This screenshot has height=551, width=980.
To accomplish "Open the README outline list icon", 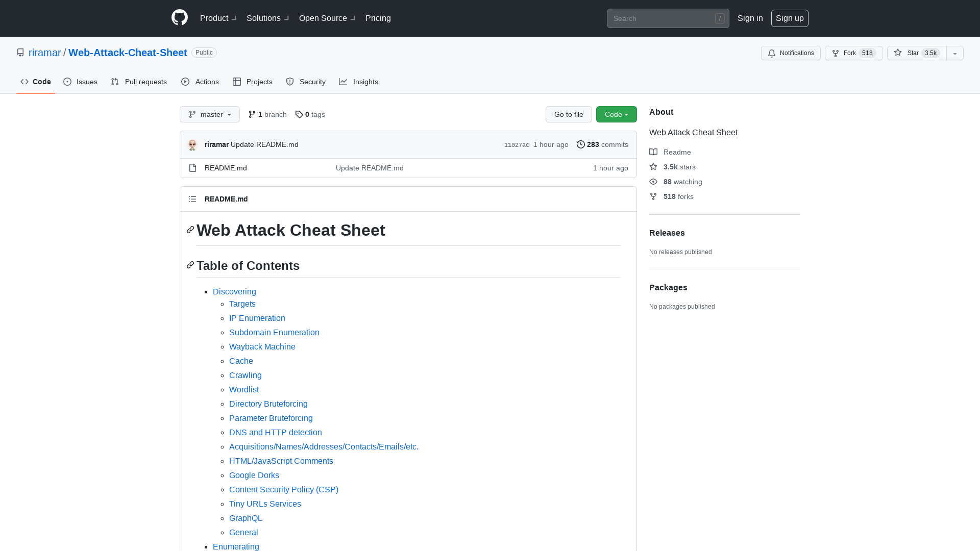I will point(192,199).
